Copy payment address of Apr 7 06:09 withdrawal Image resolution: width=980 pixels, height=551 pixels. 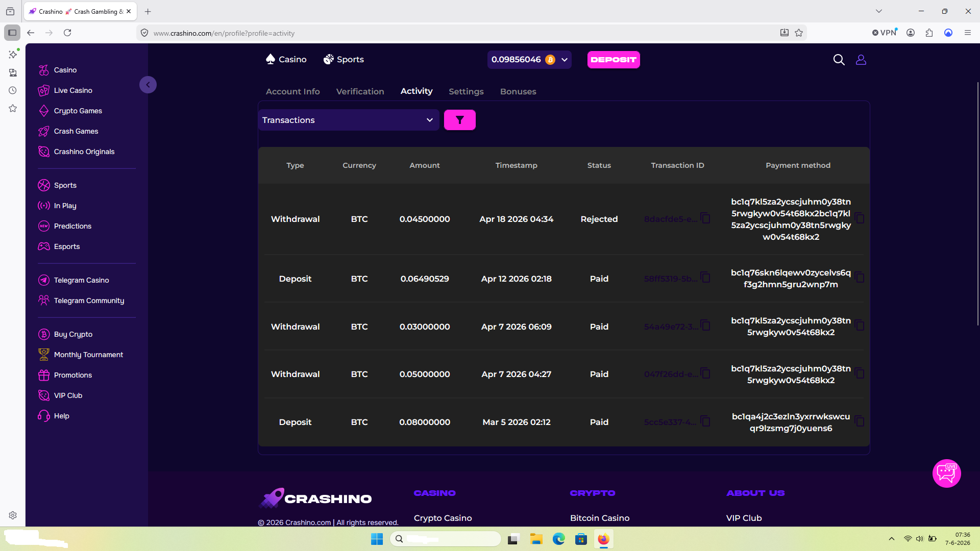(860, 326)
